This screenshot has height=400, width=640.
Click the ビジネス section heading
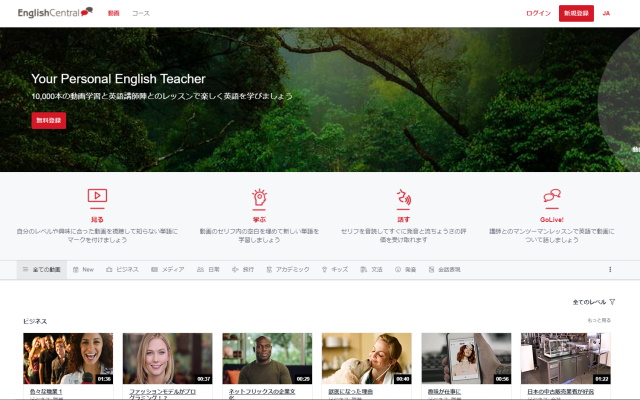point(35,322)
